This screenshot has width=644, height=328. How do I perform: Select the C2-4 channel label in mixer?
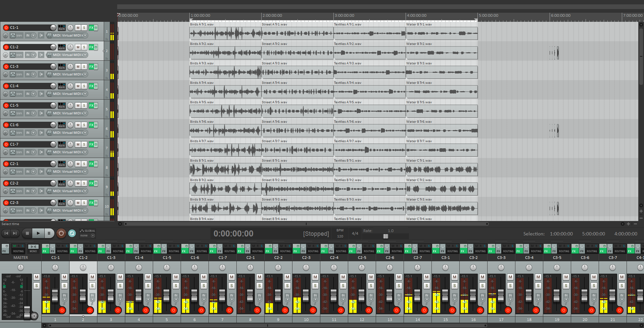(x=334, y=258)
